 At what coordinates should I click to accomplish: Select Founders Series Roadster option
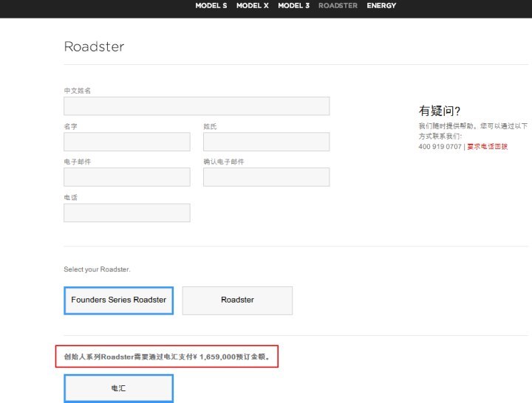[119, 300]
